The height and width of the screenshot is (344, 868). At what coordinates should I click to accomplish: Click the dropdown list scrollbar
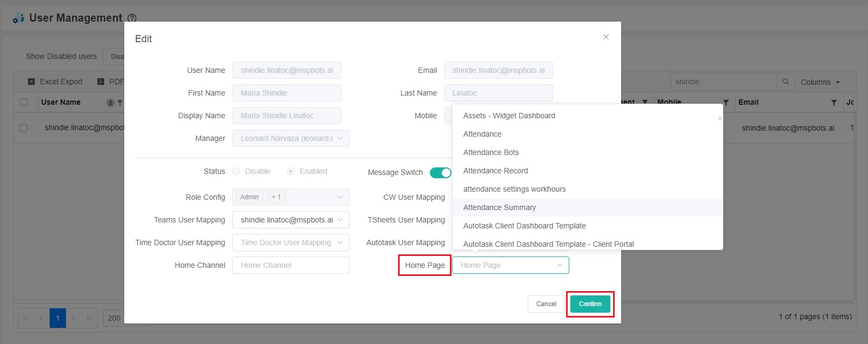coord(719,119)
